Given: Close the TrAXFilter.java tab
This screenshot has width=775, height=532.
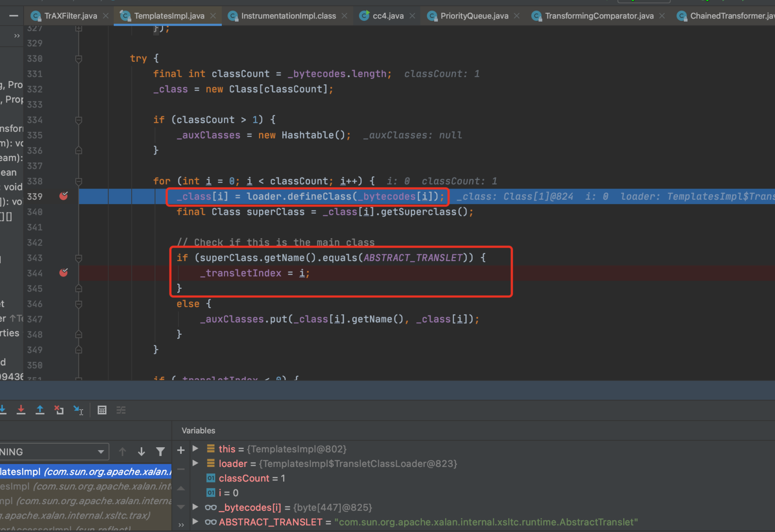Looking at the screenshot, I should 106,16.
